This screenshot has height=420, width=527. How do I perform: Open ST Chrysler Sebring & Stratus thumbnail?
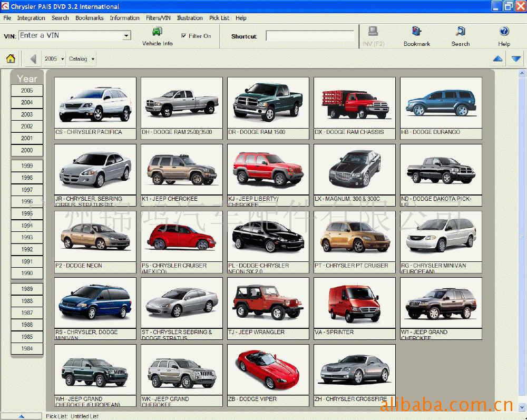181,302
